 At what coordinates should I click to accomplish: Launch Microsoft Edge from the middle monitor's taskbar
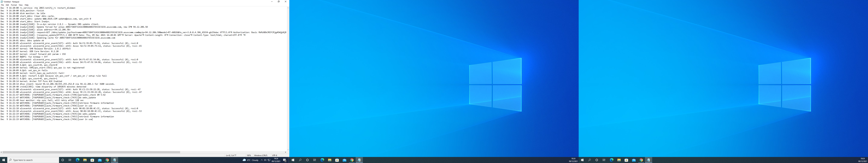point(322,160)
